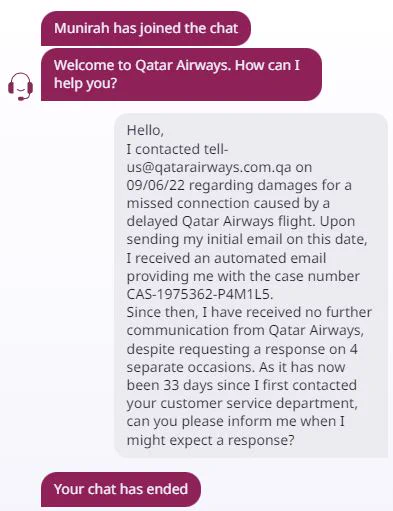This screenshot has width=393, height=511.
Task: Click the 'Your chat has ended' notice
Action: click(x=121, y=489)
